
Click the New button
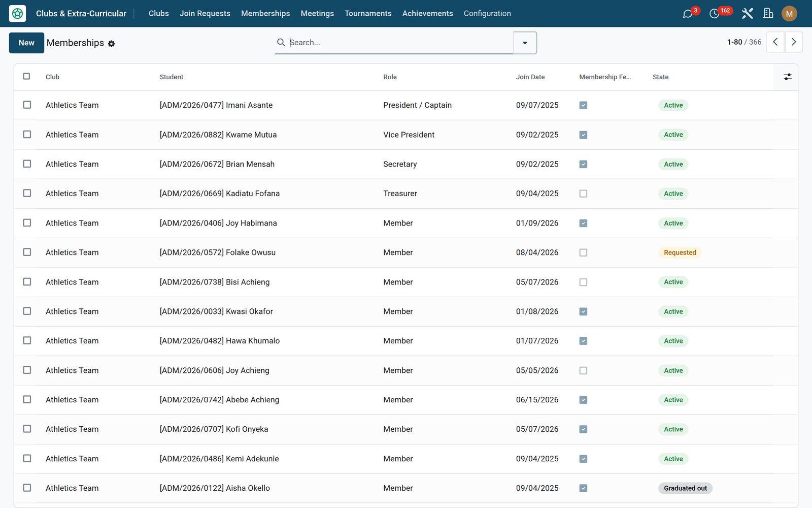point(26,43)
